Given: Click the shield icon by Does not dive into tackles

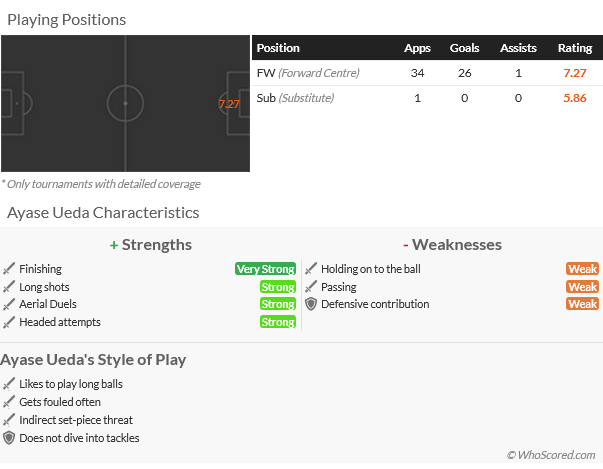Looking at the screenshot, I should 9,438.
